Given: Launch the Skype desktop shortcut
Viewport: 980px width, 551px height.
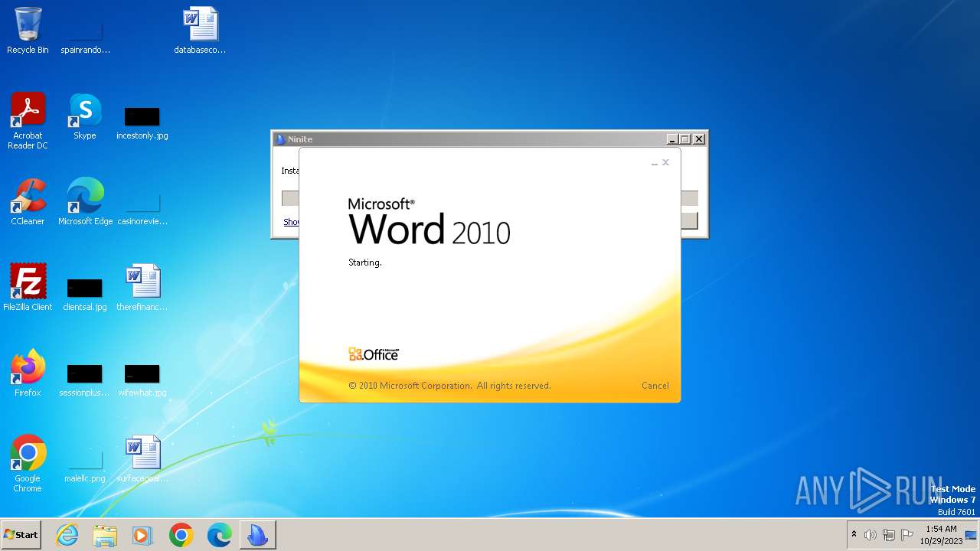Looking at the screenshot, I should (x=85, y=116).
